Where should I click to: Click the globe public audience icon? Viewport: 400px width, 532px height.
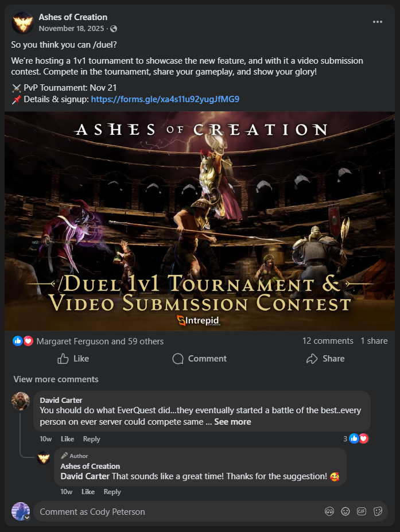pyautogui.click(x=114, y=29)
